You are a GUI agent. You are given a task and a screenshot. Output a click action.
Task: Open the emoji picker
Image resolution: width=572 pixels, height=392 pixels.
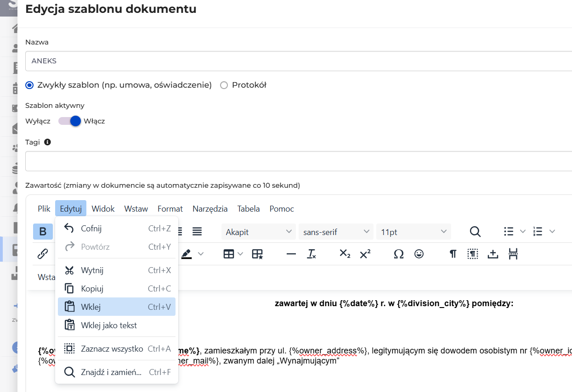pos(419,254)
